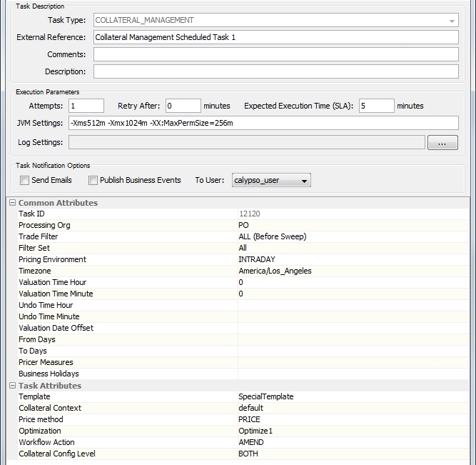Click the Timezone attribute label
The image size is (476, 465).
tap(34, 271)
